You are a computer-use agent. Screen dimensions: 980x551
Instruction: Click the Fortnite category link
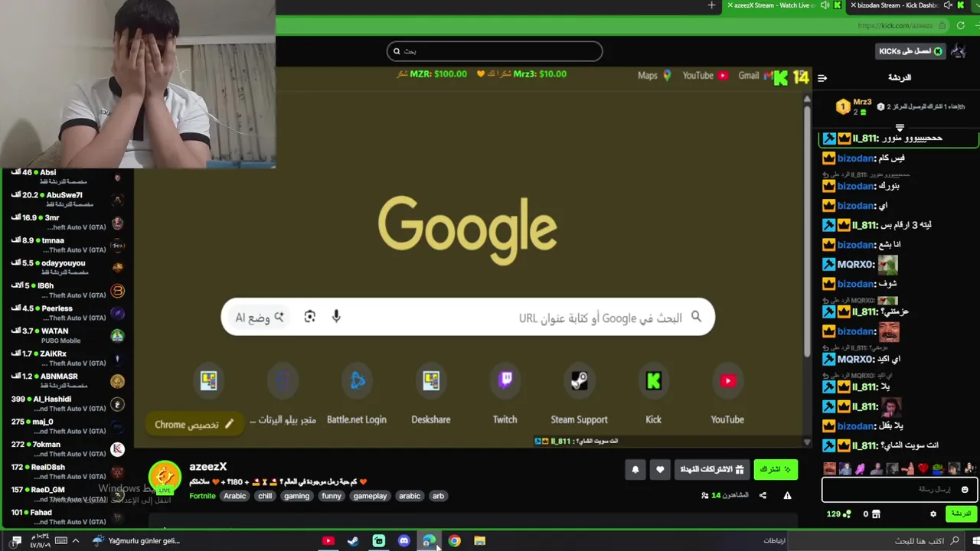(203, 496)
